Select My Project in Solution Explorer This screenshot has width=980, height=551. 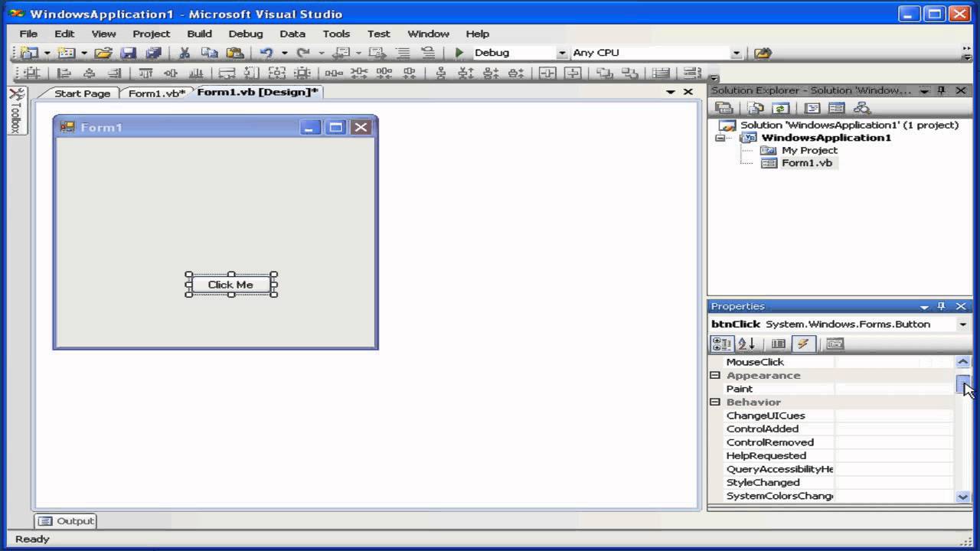pos(809,150)
